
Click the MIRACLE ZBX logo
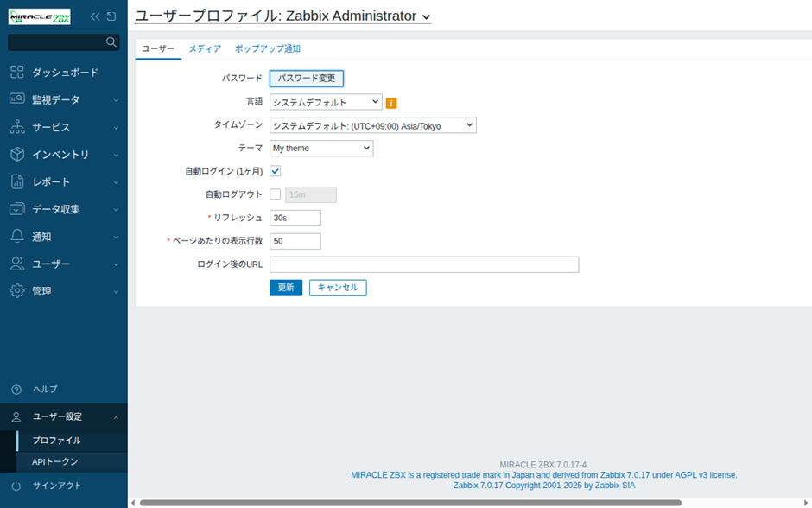coord(40,16)
